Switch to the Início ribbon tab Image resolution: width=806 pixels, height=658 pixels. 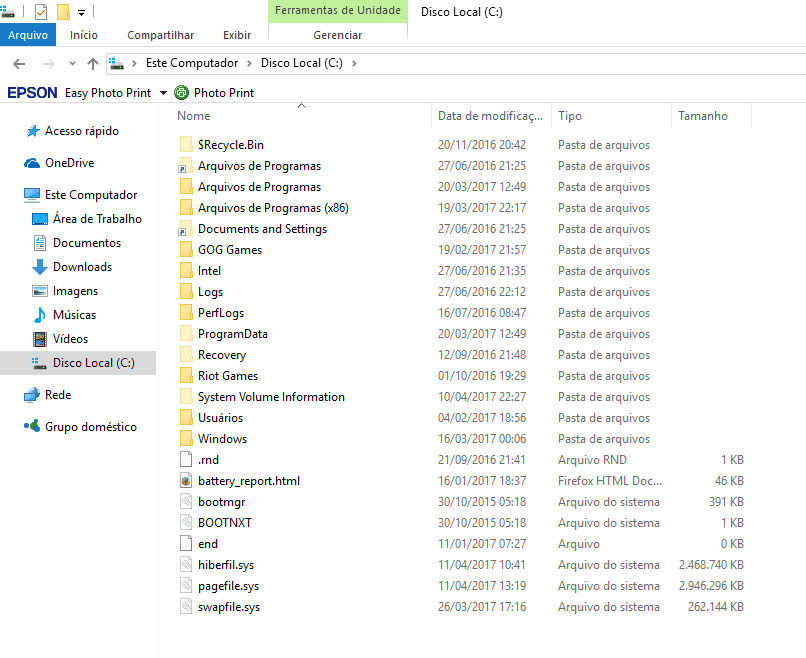coord(84,35)
